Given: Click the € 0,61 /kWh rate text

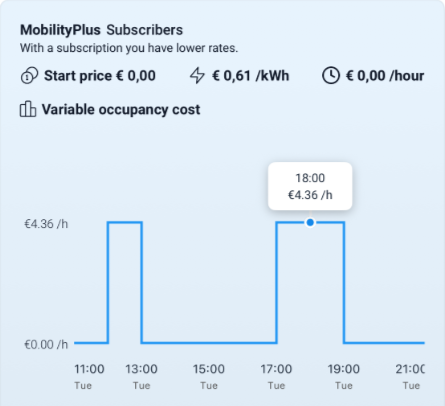Looking at the screenshot, I should pos(251,76).
